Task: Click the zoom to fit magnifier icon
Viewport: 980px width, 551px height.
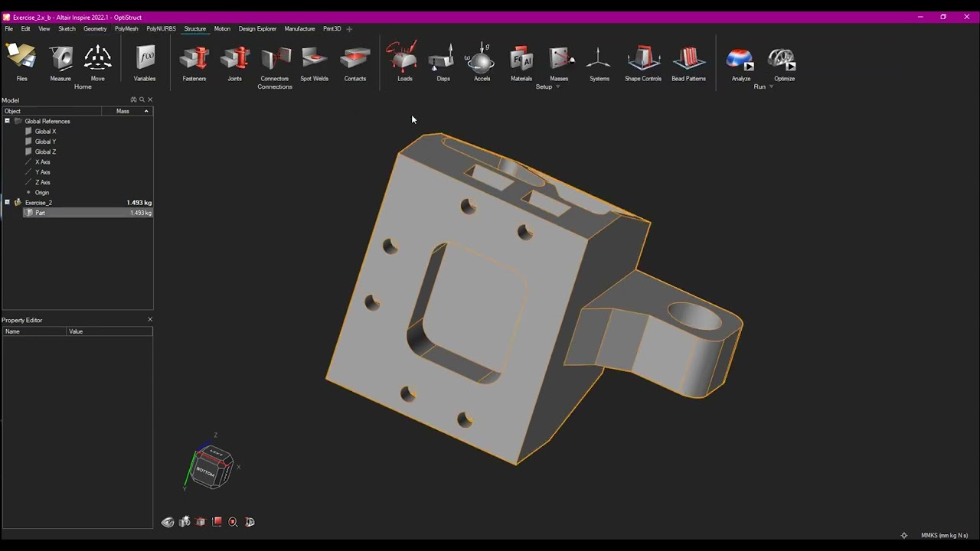Action: (x=234, y=522)
